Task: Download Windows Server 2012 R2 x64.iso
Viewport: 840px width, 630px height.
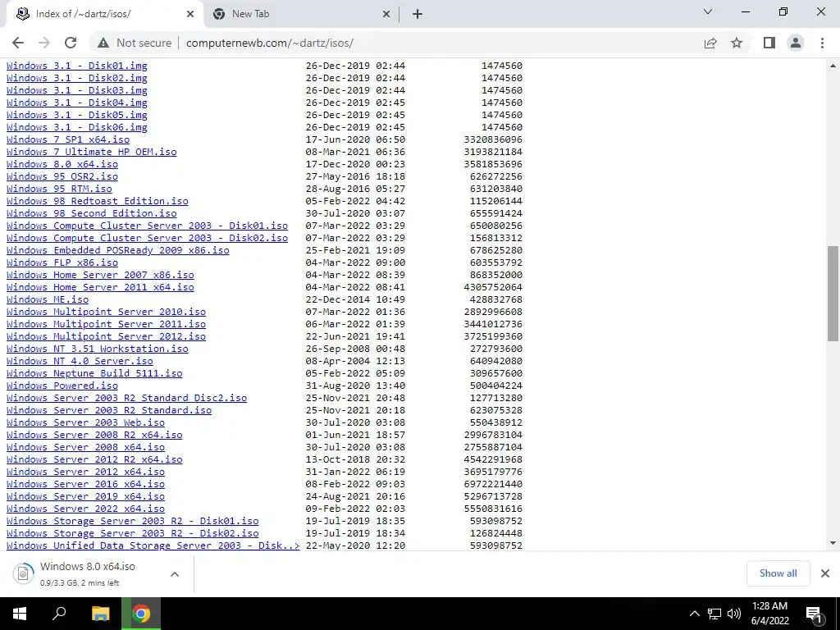Action: click(94, 460)
